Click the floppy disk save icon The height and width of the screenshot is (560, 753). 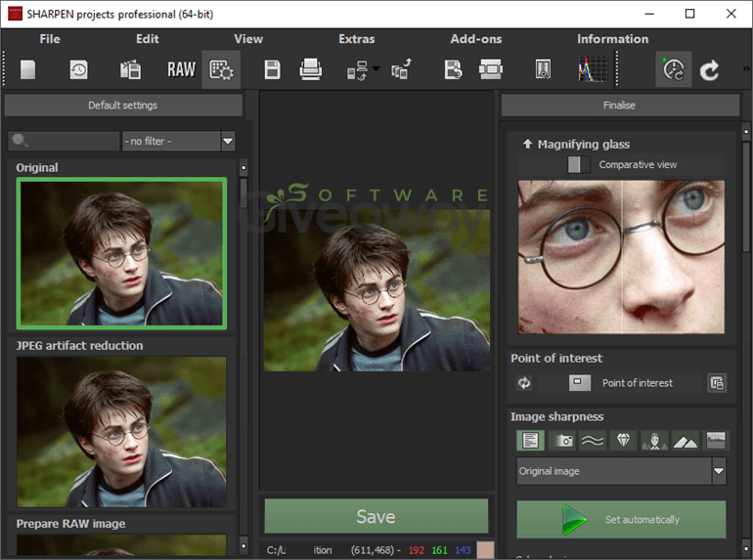point(272,70)
